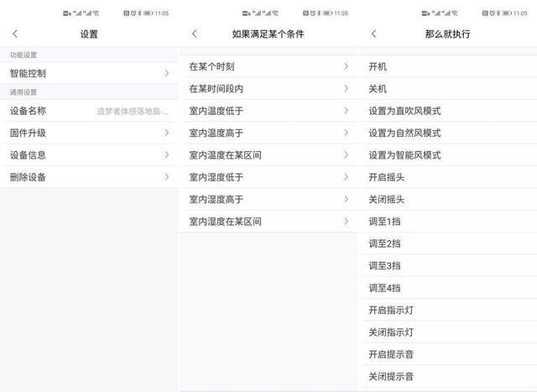Open 智能控制 settings
Image resolution: width=537 pixels, height=392 pixels.
click(x=89, y=73)
